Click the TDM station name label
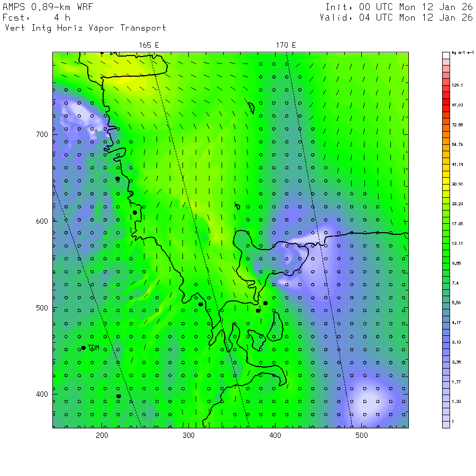Viewport: 476px width, 476px height. pyautogui.click(x=94, y=348)
